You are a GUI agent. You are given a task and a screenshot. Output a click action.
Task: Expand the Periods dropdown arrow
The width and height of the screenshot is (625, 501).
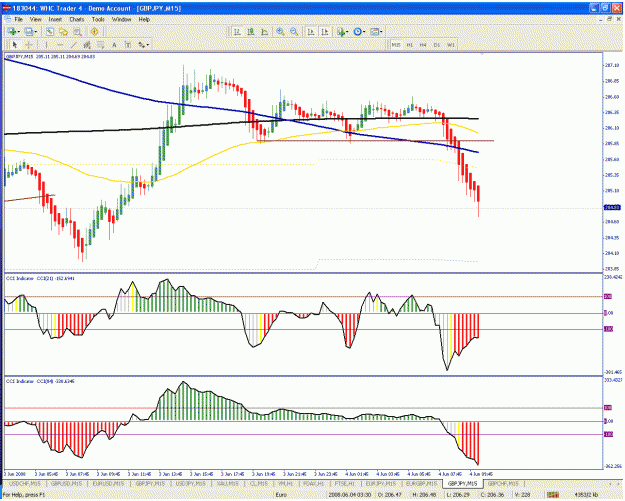364,31
